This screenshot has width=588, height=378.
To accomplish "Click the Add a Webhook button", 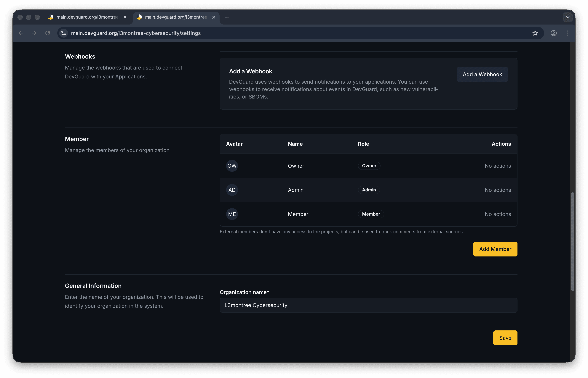I will (x=482, y=74).
